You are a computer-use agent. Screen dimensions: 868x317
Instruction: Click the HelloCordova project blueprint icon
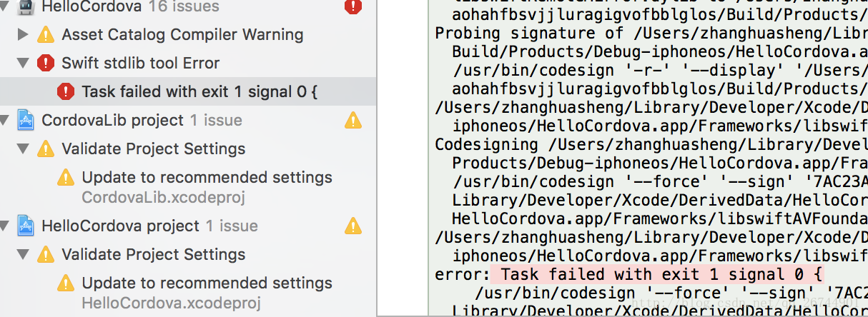pyautogui.click(x=26, y=226)
